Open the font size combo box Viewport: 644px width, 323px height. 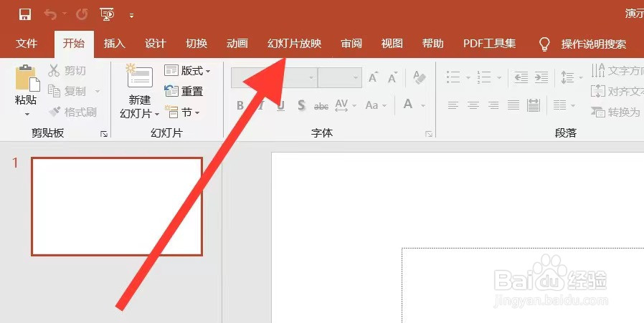[340, 77]
